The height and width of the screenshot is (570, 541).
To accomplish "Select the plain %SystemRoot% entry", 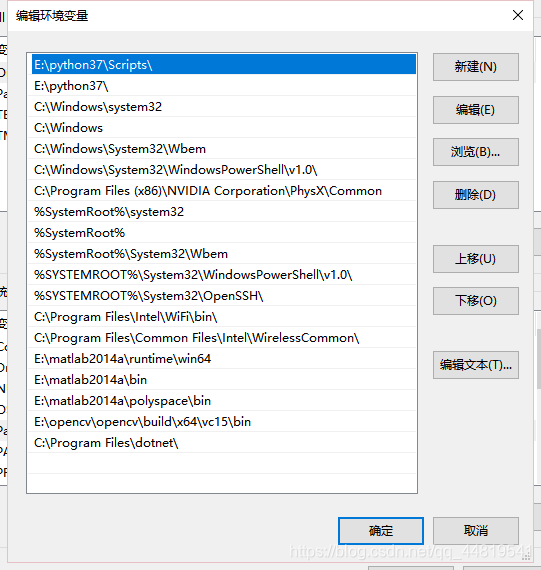I will (x=222, y=233).
